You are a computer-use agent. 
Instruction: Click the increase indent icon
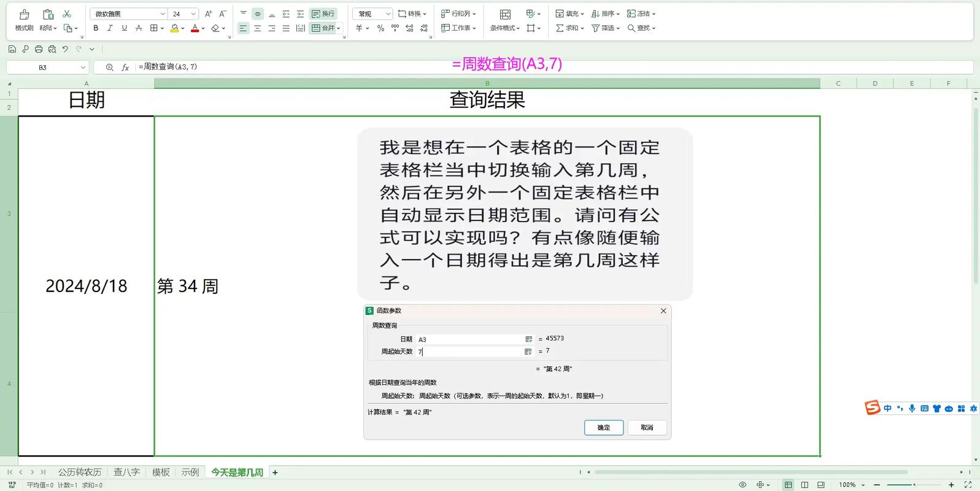300,14
